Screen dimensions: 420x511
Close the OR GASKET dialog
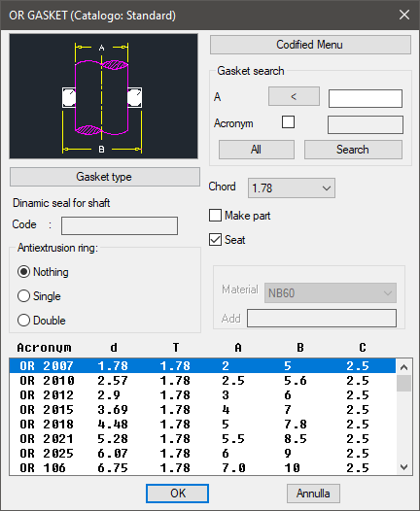point(404,15)
